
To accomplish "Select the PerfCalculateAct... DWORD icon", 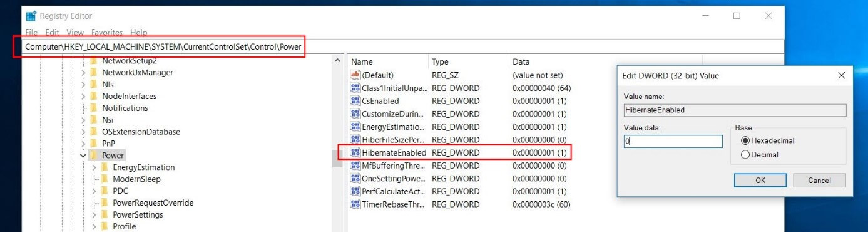I will coord(355,191).
